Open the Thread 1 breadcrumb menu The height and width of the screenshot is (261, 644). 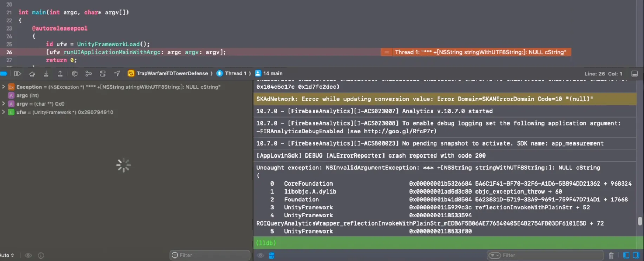(232, 73)
